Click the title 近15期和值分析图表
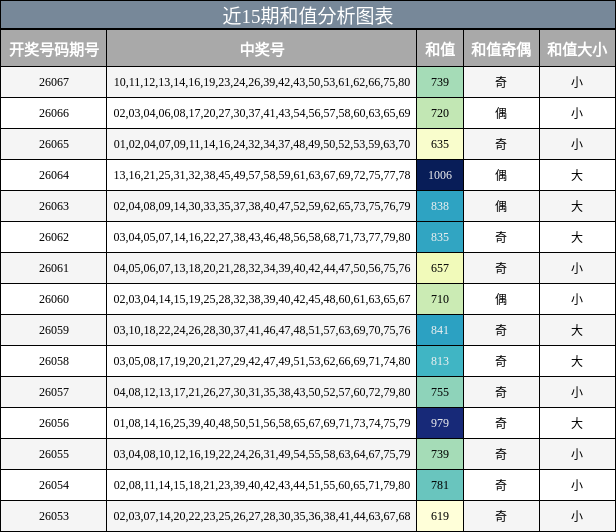Viewport: 616px width, 532px height. (x=308, y=15)
